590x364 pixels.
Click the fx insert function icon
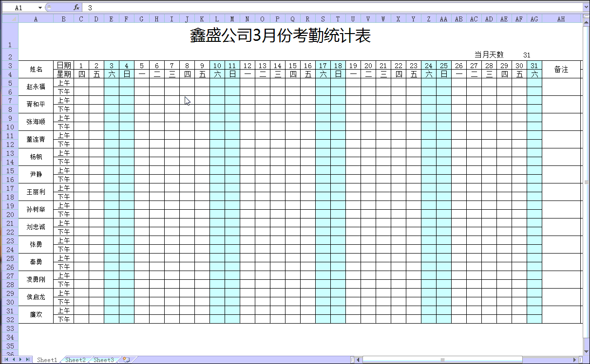(x=76, y=7)
